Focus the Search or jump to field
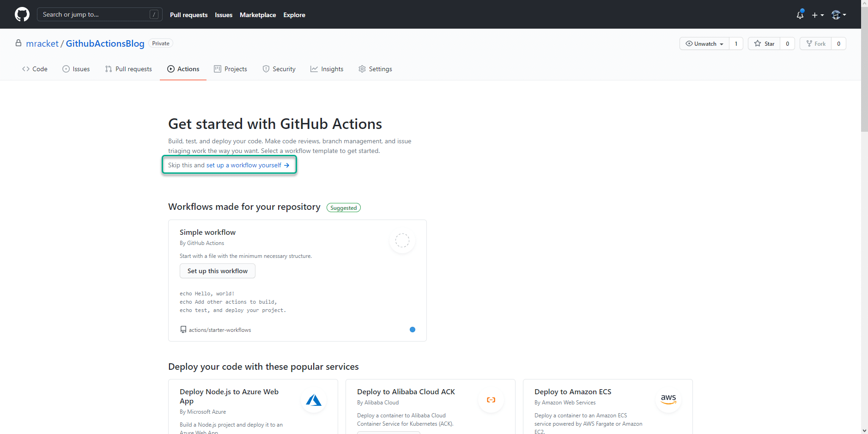The width and height of the screenshot is (868, 434). [x=100, y=14]
